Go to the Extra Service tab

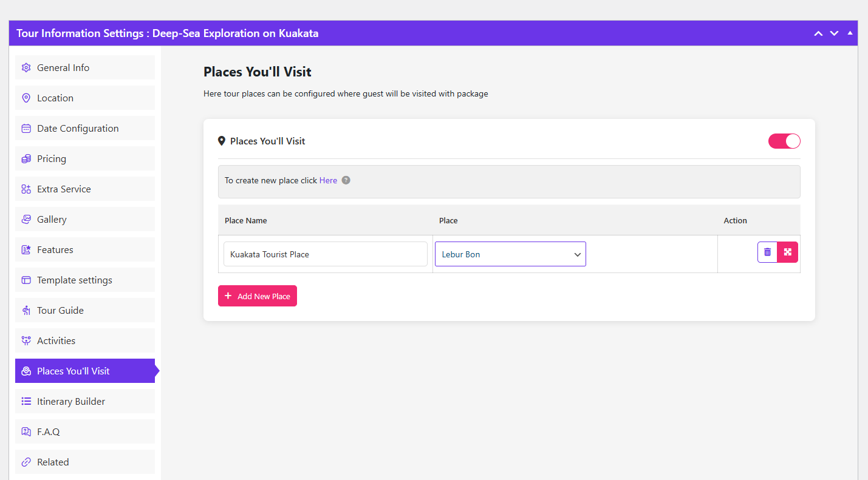tap(64, 189)
